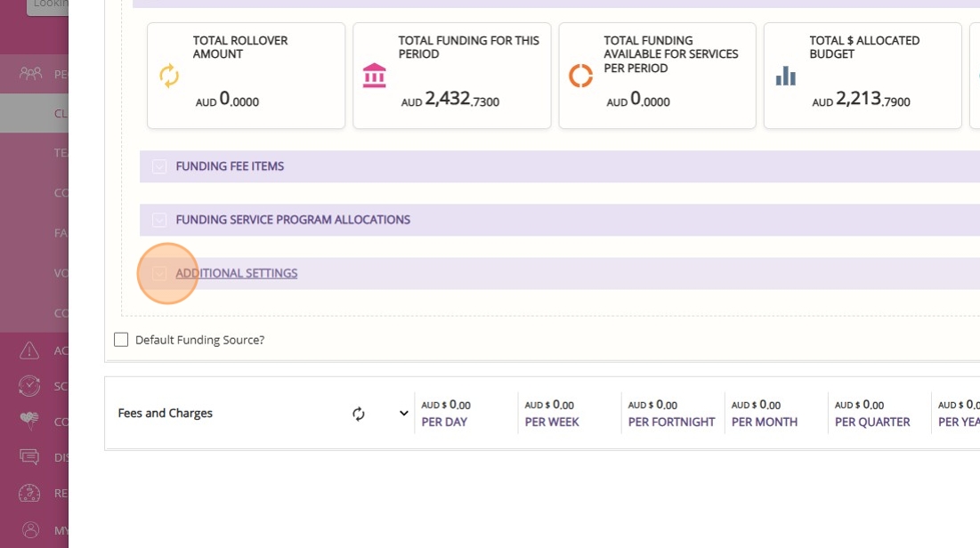This screenshot has width=980, height=548.
Task: Click the bar chart allocated budget icon
Action: click(785, 77)
